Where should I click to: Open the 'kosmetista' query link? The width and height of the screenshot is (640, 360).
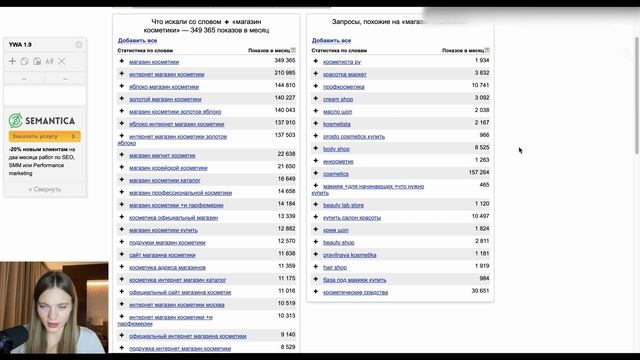337,124
